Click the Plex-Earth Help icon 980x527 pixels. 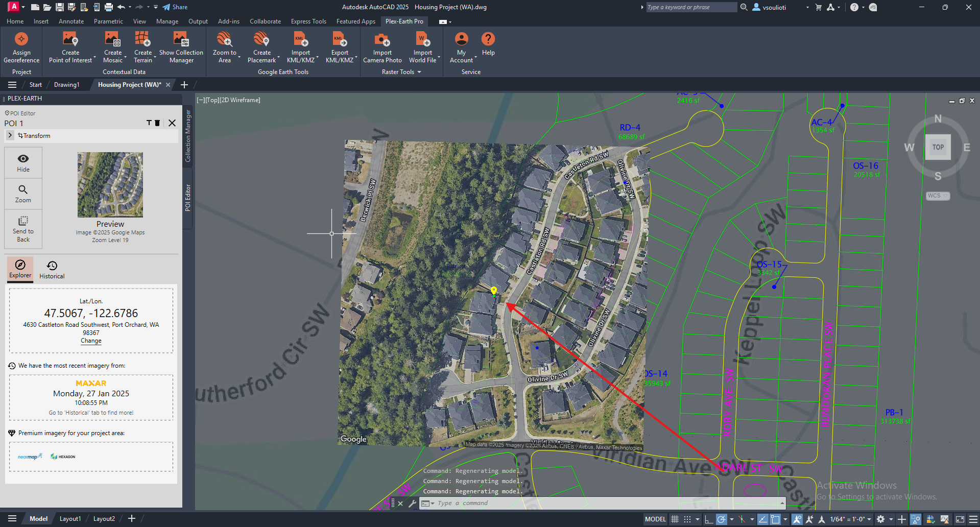click(488, 39)
